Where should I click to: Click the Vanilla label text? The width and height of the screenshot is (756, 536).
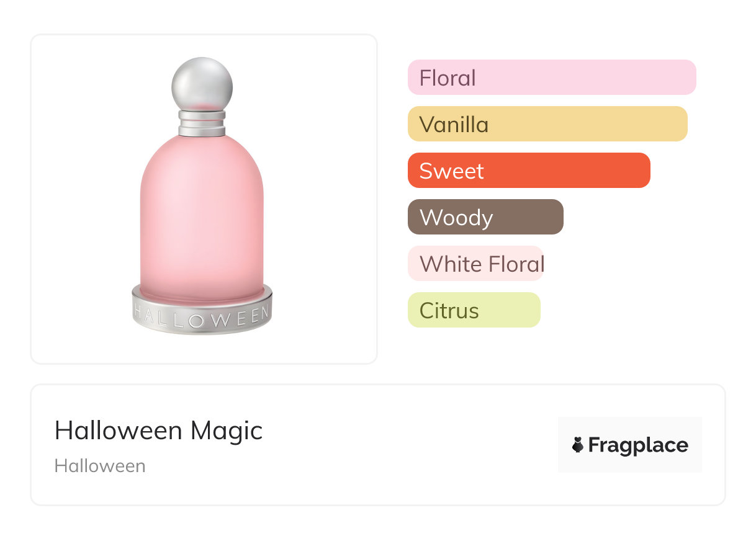[454, 125]
